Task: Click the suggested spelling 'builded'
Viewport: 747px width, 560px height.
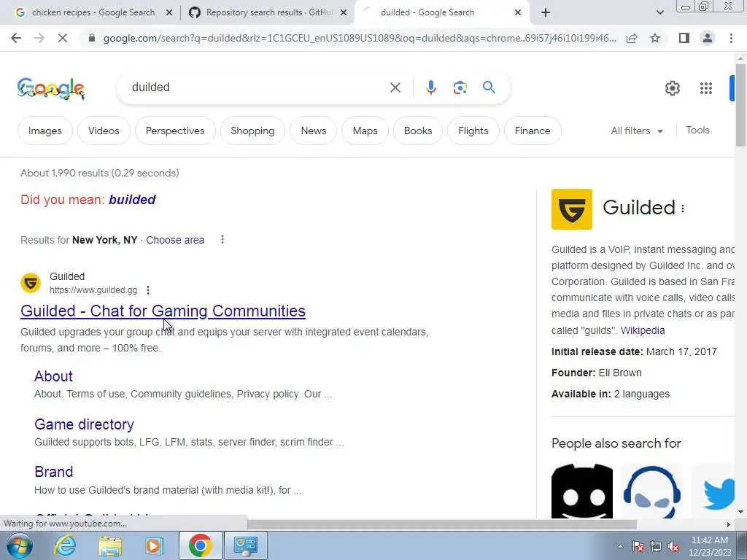Action: pyautogui.click(x=132, y=200)
